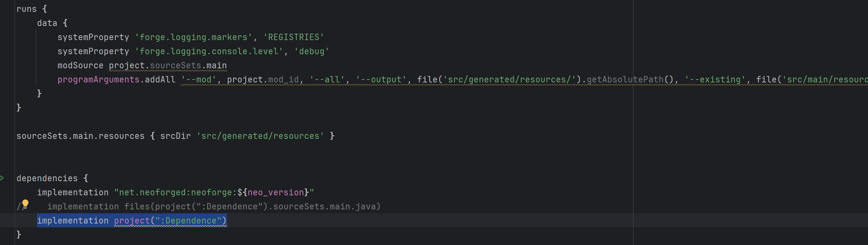Click the 'neo_version' variable reference
The width and height of the screenshot is (868, 245).
[x=276, y=192]
